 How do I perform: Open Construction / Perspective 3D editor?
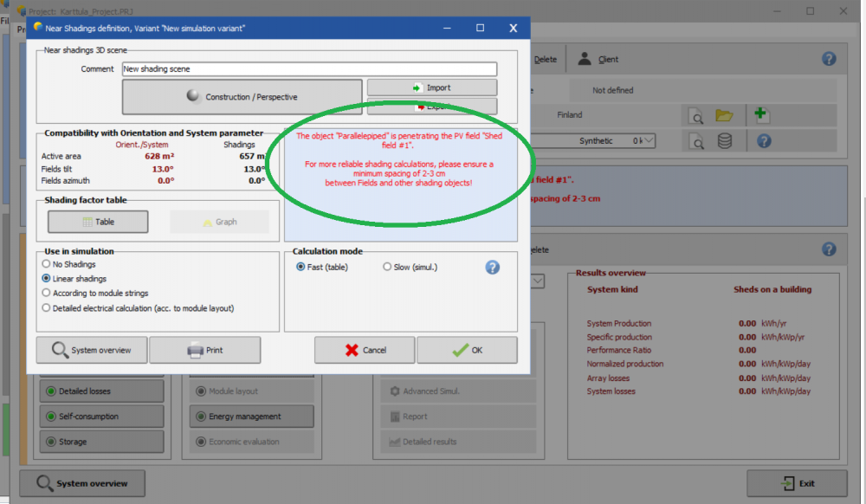coord(242,97)
